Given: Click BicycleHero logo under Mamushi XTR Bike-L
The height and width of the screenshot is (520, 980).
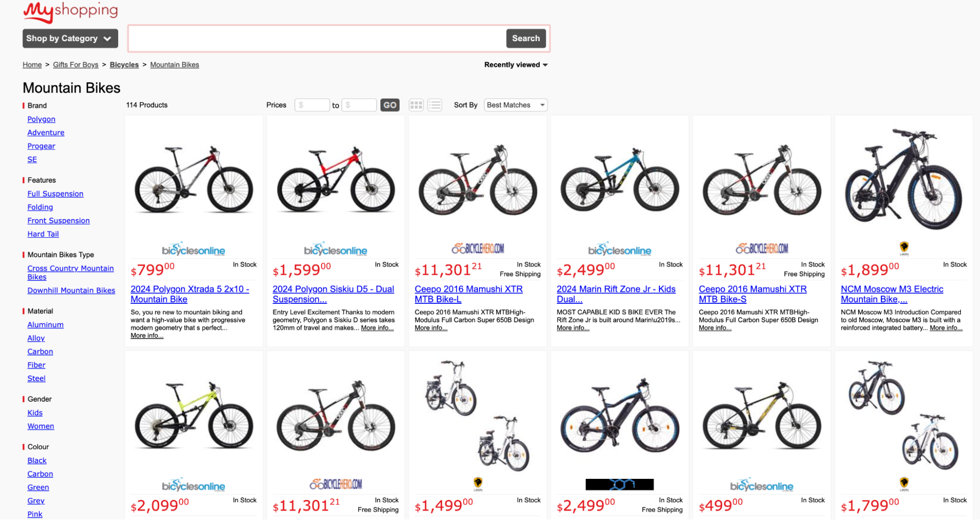Looking at the screenshot, I should 478,248.
